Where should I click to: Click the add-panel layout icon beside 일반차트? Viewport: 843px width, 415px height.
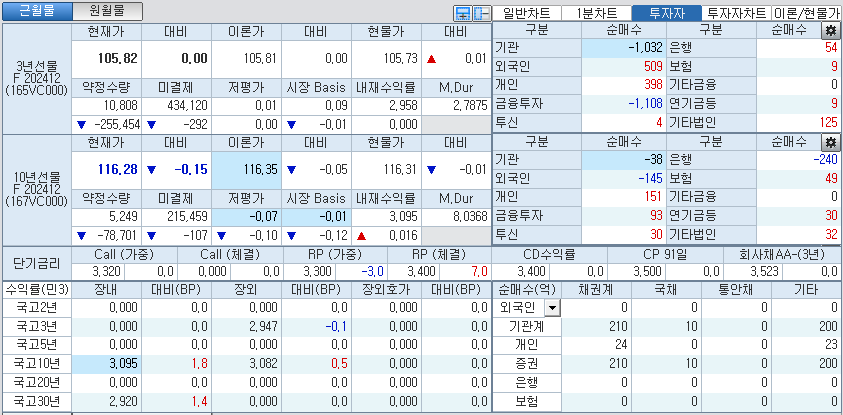pyautogui.click(x=461, y=13)
